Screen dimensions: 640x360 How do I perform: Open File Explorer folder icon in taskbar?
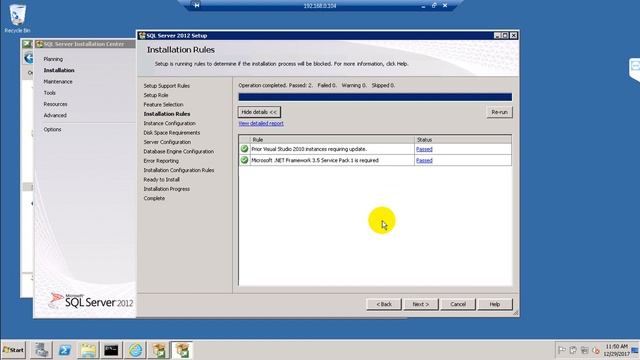88,350
